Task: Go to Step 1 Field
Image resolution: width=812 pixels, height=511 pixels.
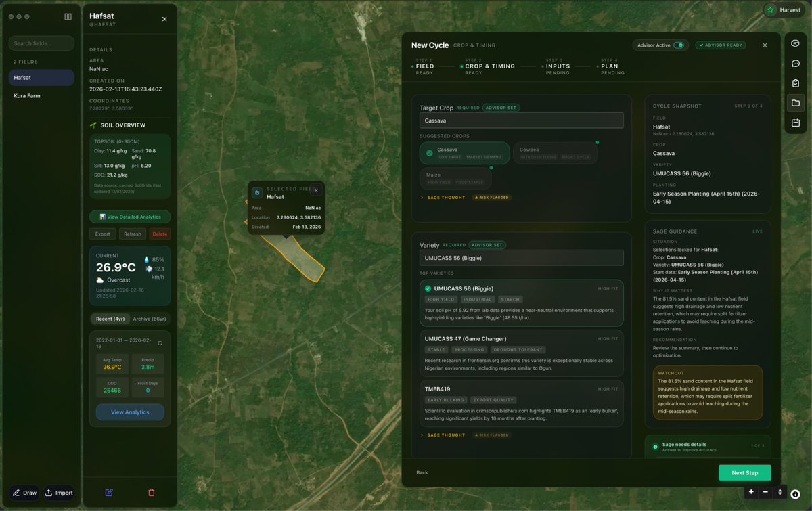Action: tap(424, 66)
